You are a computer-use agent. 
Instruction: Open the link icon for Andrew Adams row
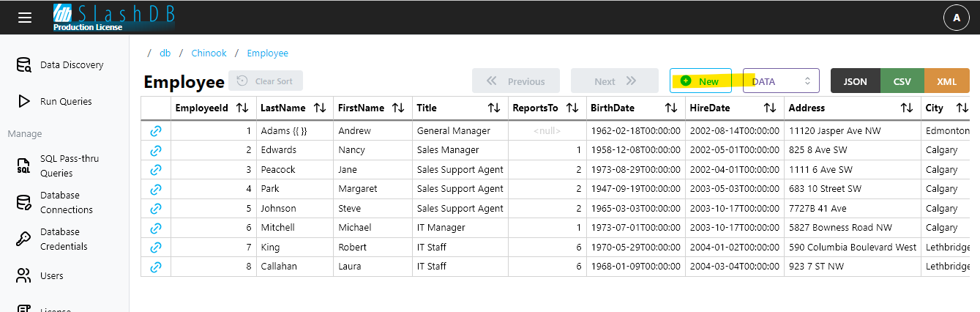click(x=156, y=131)
